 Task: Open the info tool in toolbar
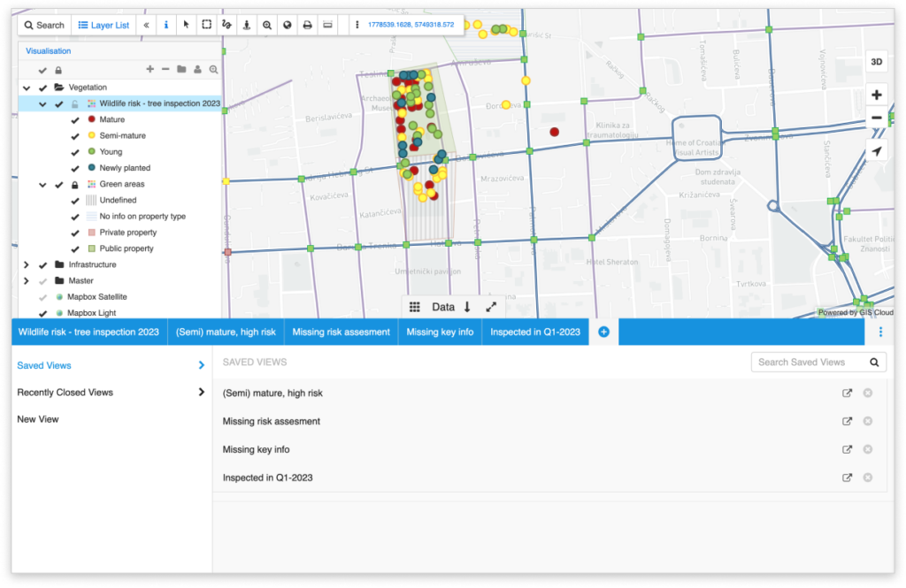(x=165, y=25)
